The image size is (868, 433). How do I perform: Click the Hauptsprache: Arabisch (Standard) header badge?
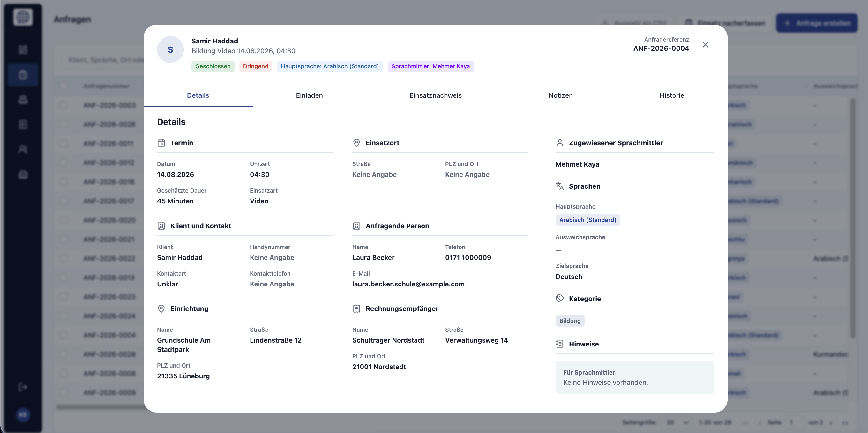tap(330, 66)
